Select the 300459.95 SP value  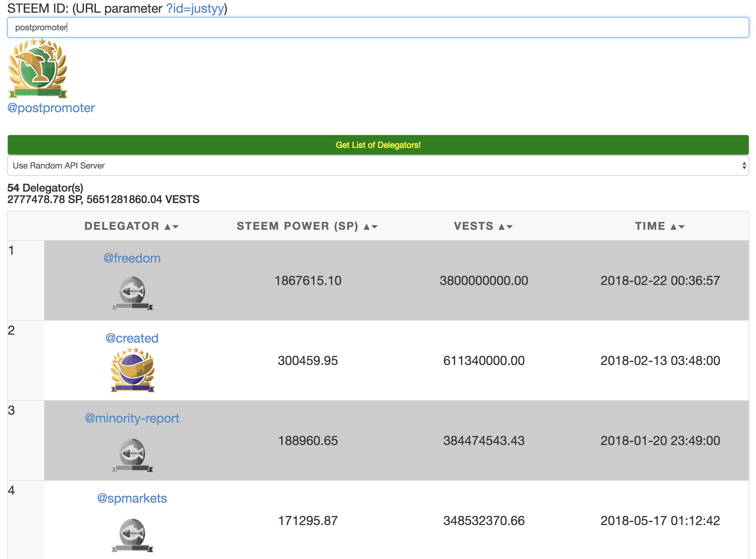[308, 361]
